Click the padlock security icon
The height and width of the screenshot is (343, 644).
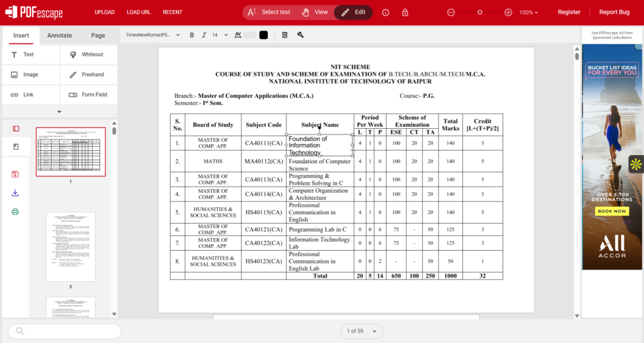405,13
